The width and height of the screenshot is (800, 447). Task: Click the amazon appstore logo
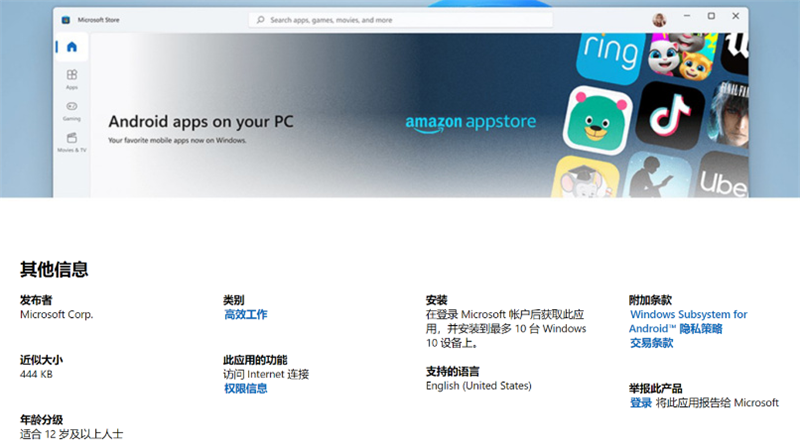[x=470, y=122]
